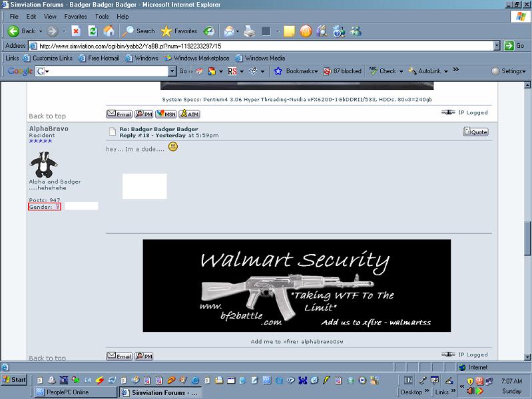Screen dimensions: 532x399
Task: Expand the taskbar Desktop toolbar chevron
Action: point(427,391)
